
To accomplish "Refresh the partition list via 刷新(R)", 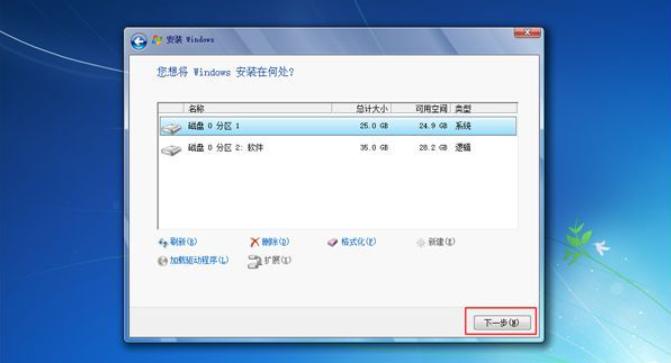I will pos(183,242).
